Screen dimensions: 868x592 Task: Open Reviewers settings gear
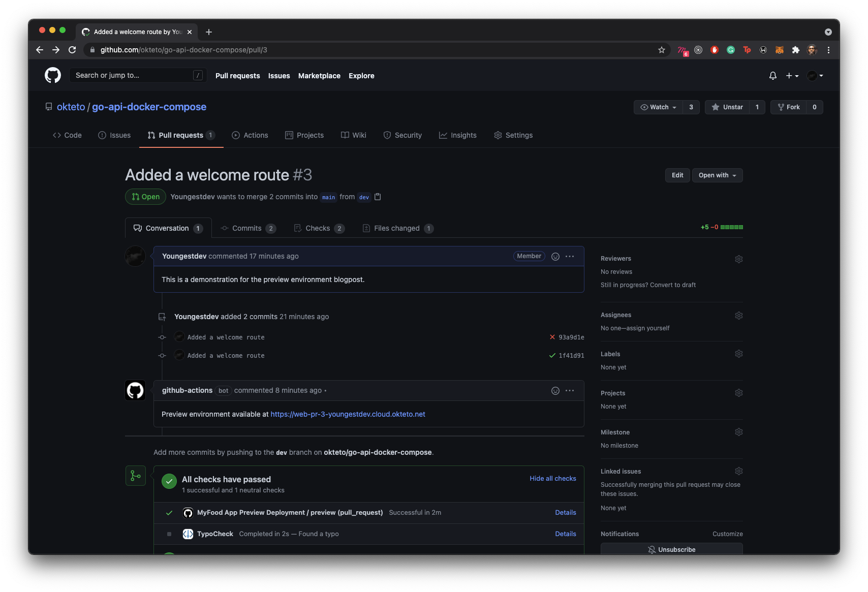(x=739, y=259)
